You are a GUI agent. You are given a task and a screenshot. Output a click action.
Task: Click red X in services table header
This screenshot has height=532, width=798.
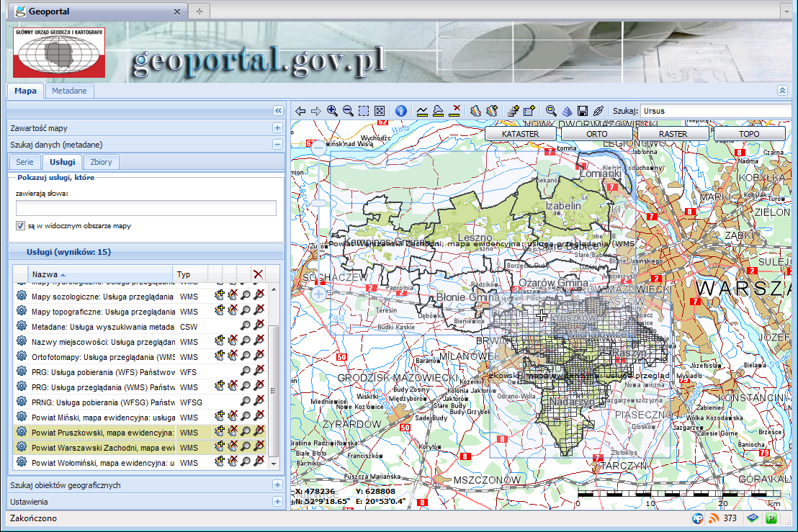tap(258, 274)
